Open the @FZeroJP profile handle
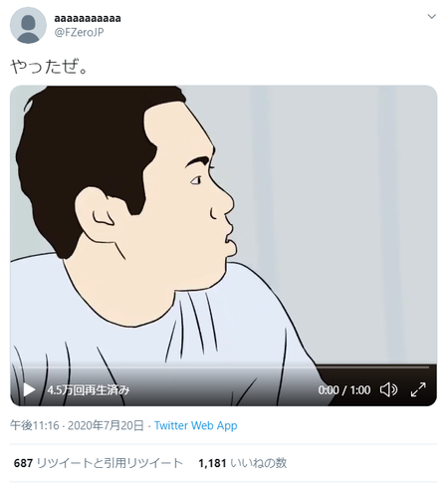Screen dimensions: 448x483 point(79,32)
